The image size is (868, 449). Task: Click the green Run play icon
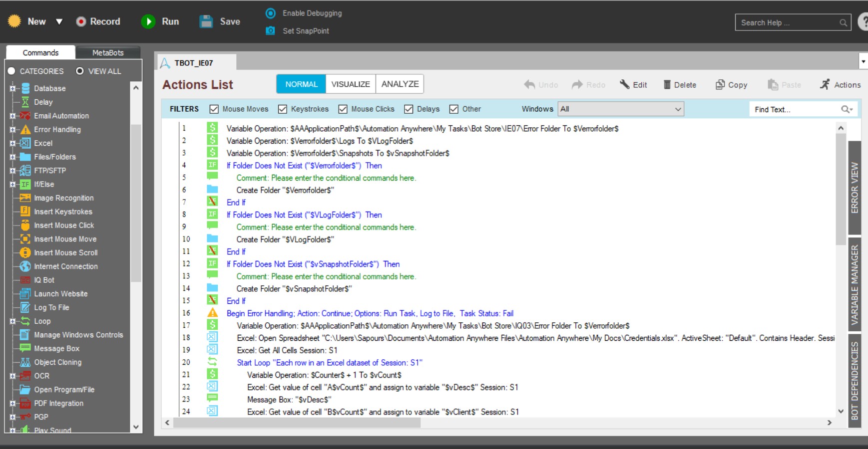pyautogui.click(x=148, y=21)
